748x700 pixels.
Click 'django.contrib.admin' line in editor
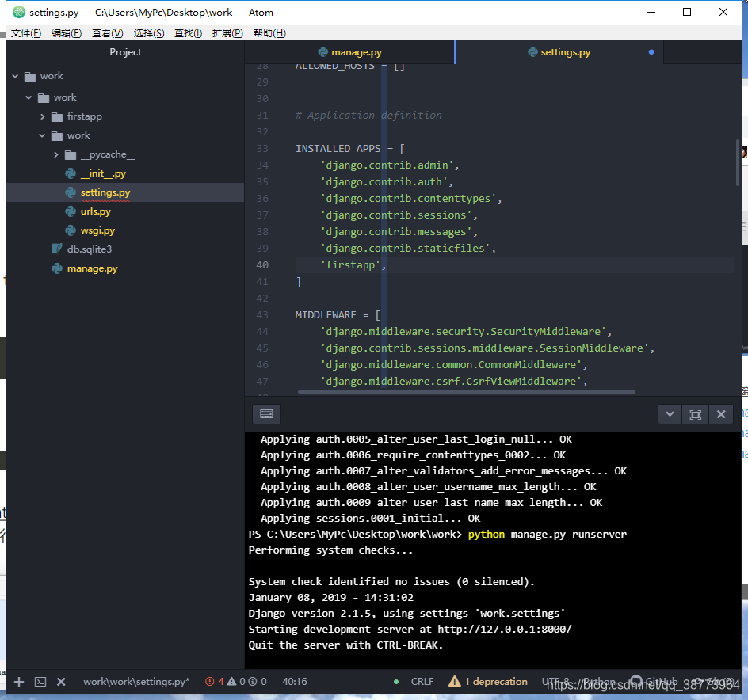pos(389,165)
